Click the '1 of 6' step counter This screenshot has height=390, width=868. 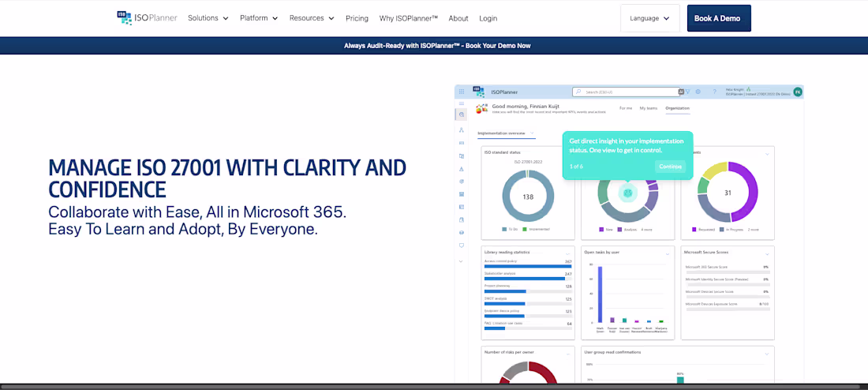click(x=576, y=167)
